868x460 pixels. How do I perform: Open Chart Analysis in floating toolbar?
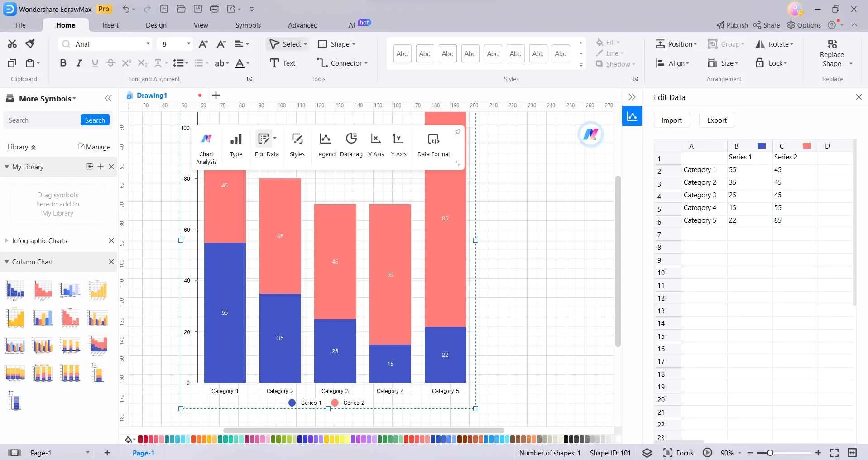(x=206, y=148)
